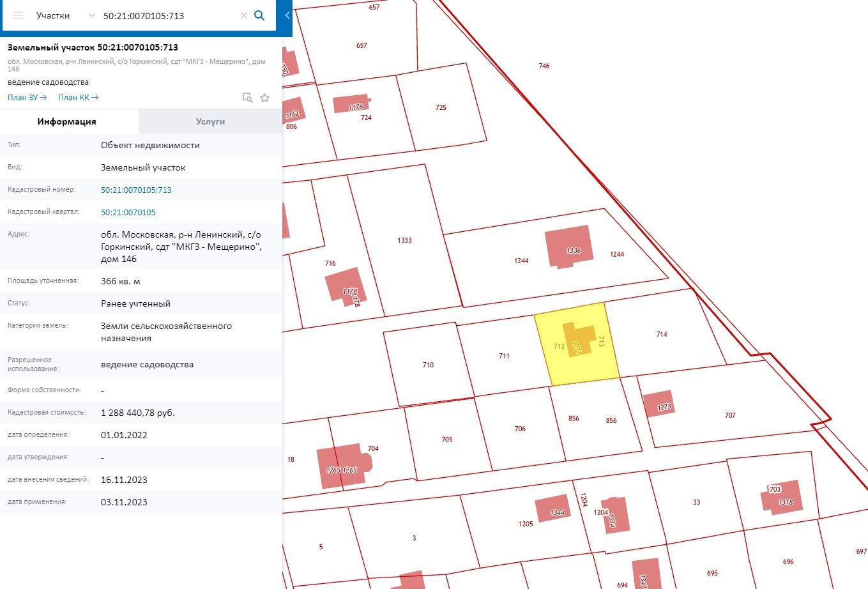Follow cadastral quarter link 50:21:0070105
This screenshot has width=868, height=589.
click(x=128, y=212)
